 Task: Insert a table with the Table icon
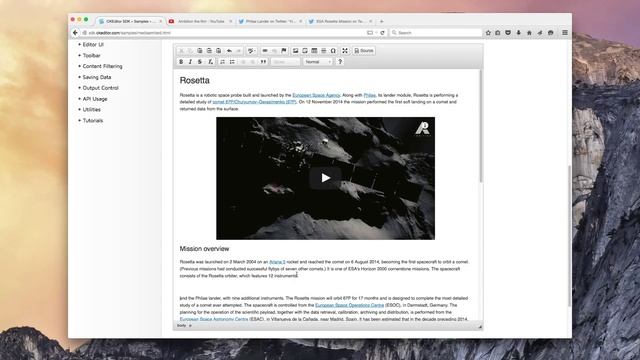click(x=314, y=51)
